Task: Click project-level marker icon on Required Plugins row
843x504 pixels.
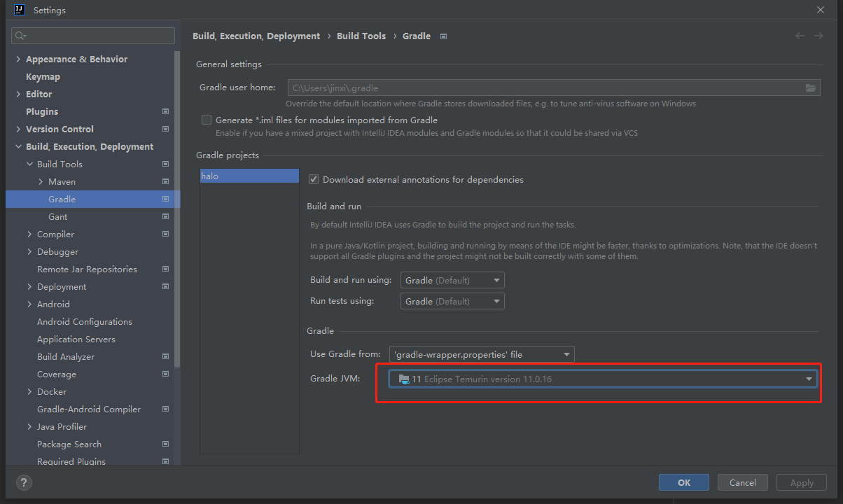Action: pyautogui.click(x=165, y=461)
